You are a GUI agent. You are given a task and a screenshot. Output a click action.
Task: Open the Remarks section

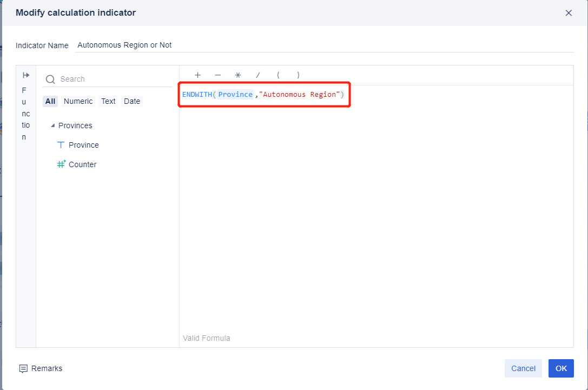(x=41, y=368)
